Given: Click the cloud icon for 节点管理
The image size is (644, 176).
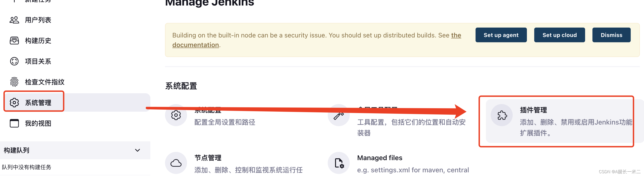Looking at the screenshot, I should click(x=176, y=163).
